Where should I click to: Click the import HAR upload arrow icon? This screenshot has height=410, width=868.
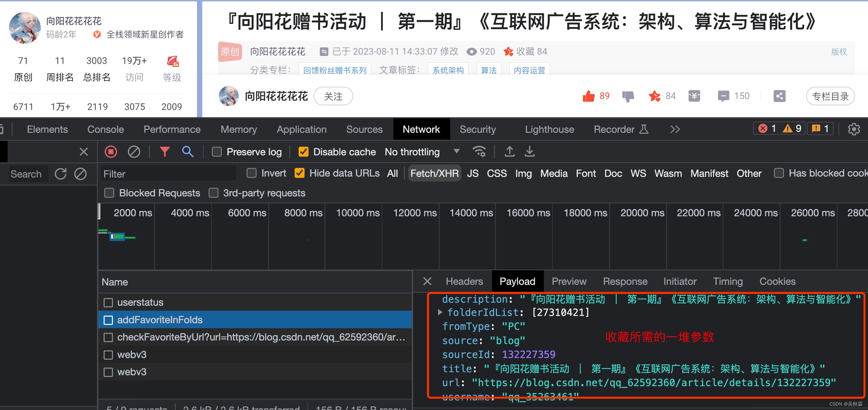(x=509, y=152)
